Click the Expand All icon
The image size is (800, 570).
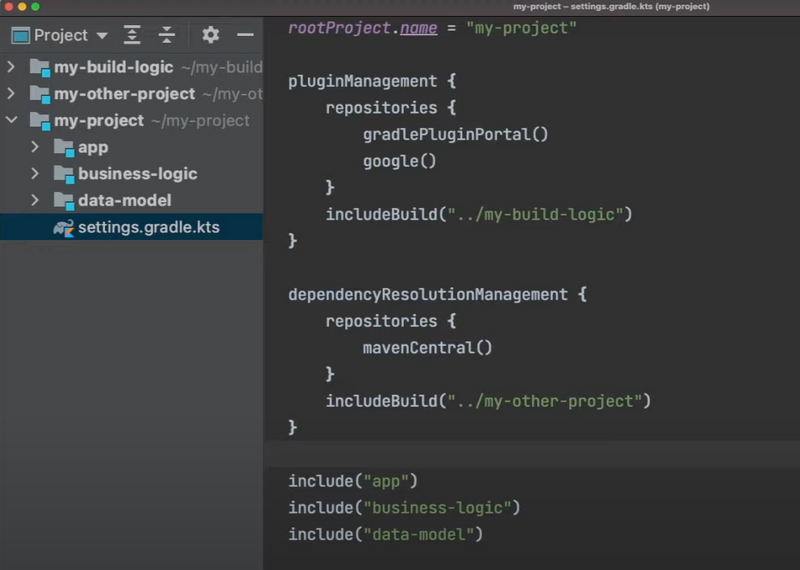click(x=132, y=35)
